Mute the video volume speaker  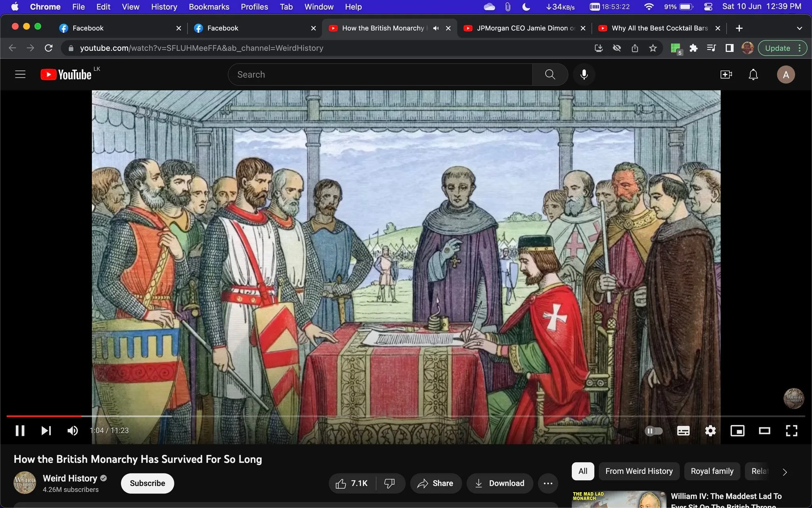pos(73,431)
